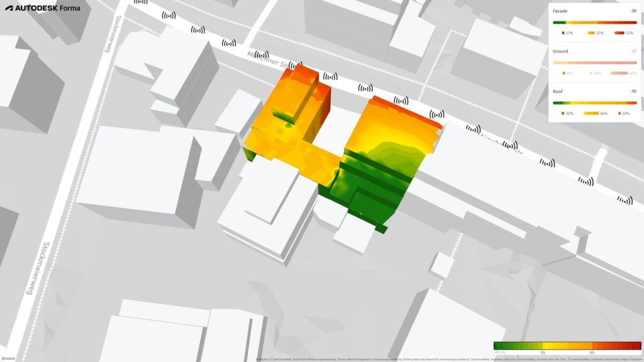The width and height of the screenshot is (644, 362).
Task: Click the Roof green 22% swatch
Action: click(x=563, y=113)
